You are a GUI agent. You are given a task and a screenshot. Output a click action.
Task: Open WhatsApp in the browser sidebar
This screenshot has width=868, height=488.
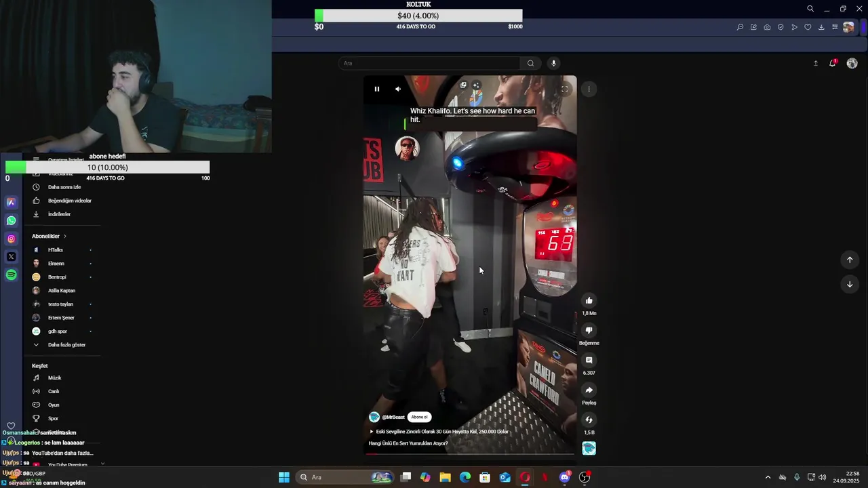click(x=11, y=220)
